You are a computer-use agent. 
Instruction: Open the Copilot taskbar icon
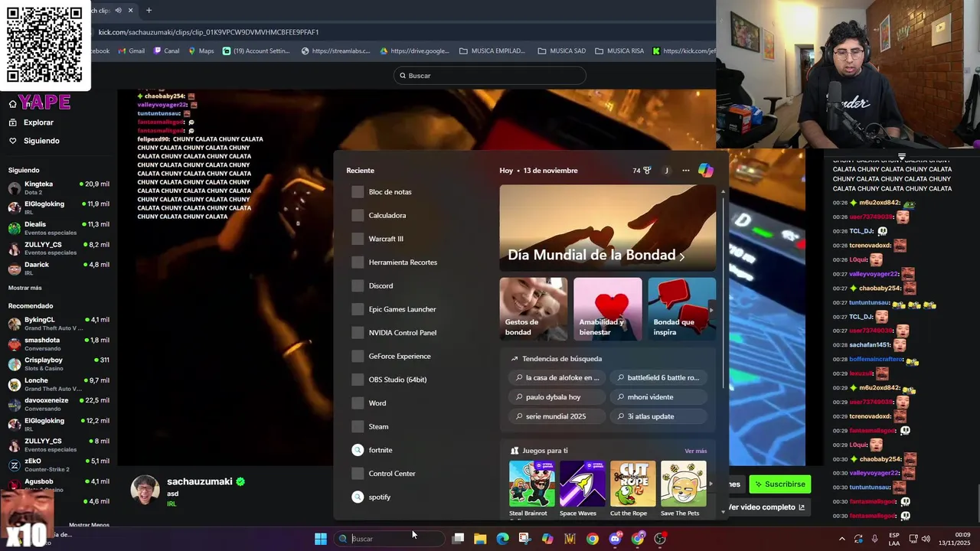tap(547, 539)
